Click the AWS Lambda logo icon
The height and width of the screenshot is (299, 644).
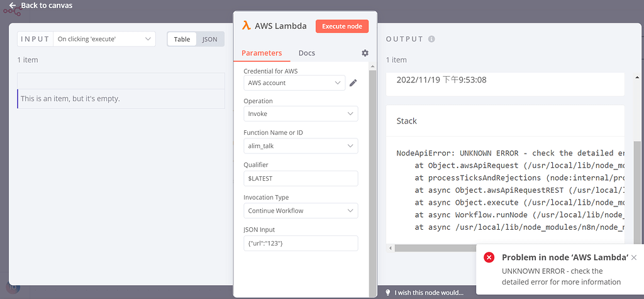pyautogui.click(x=248, y=26)
